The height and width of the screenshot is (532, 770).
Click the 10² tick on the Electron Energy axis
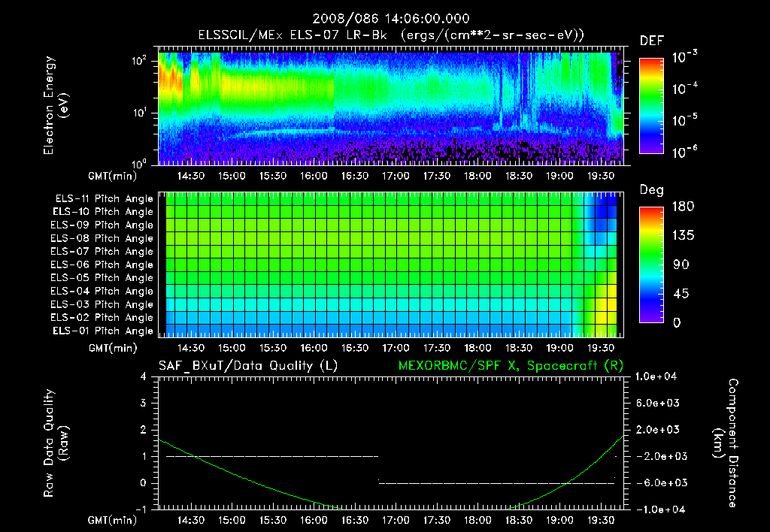(139, 61)
